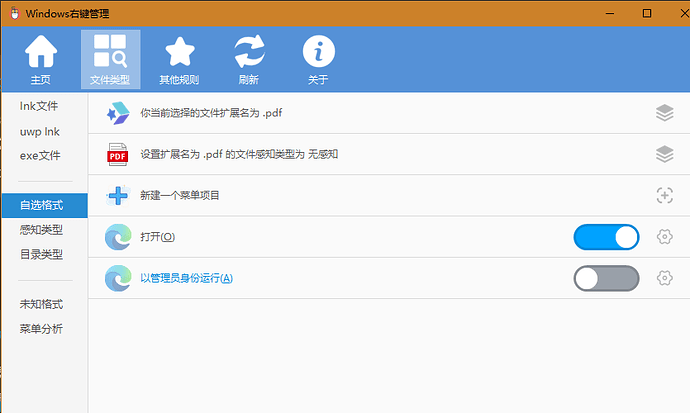This screenshot has height=413, width=690.
Task: Turn off the 打开(O) toggle switch
Action: click(606, 237)
